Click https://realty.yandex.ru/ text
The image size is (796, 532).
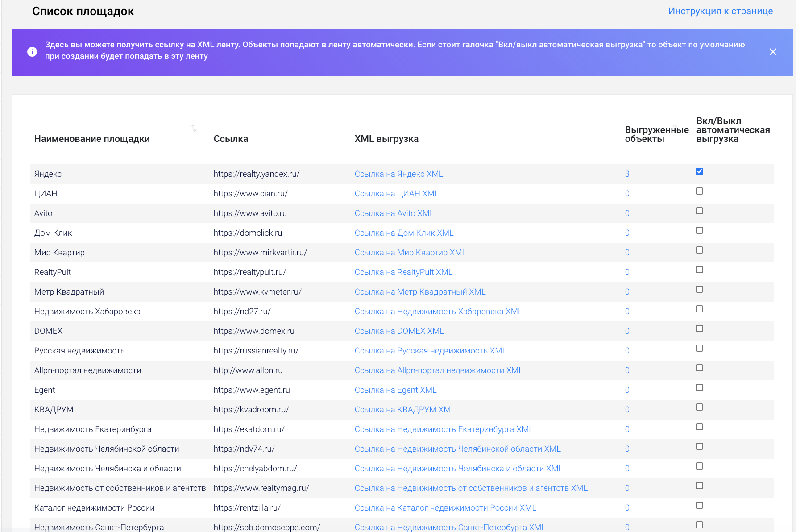[257, 174]
